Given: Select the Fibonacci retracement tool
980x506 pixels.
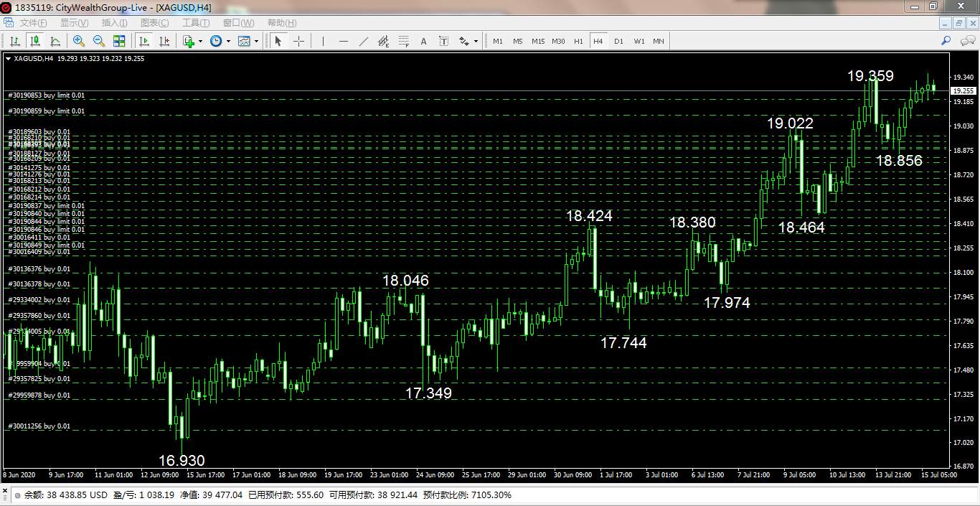Looking at the screenshot, I should (x=403, y=41).
